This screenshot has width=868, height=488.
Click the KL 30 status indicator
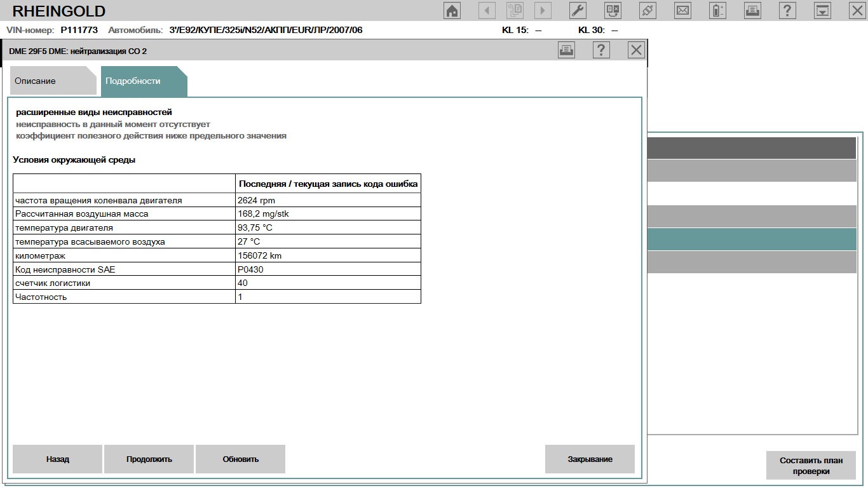pyautogui.click(x=598, y=30)
